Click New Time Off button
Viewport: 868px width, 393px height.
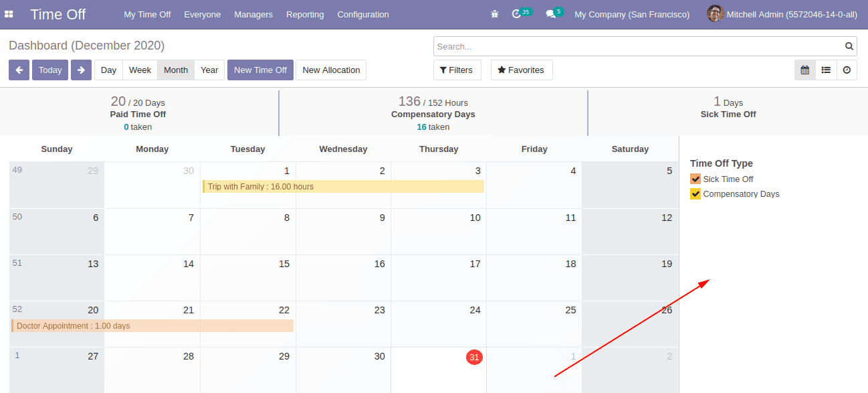(x=260, y=70)
